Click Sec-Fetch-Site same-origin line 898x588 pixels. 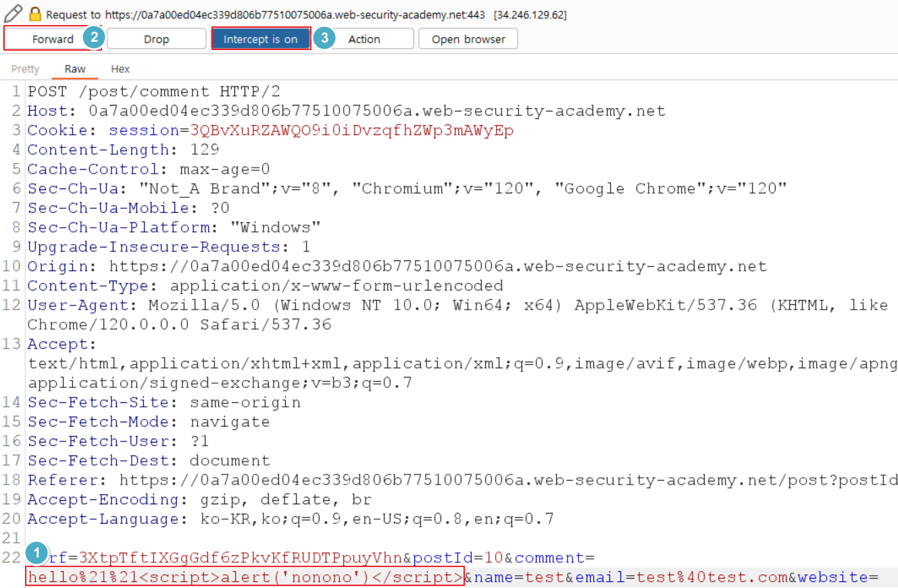coord(164,403)
